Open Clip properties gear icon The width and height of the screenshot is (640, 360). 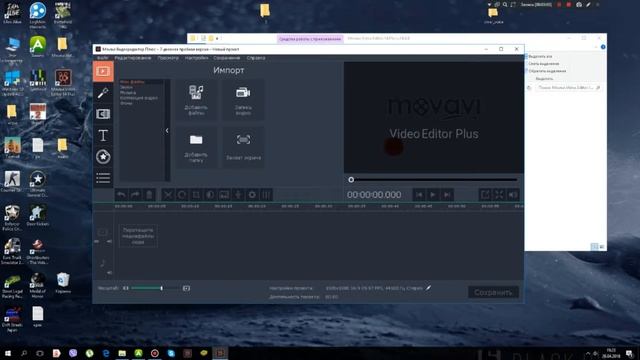(252, 195)
